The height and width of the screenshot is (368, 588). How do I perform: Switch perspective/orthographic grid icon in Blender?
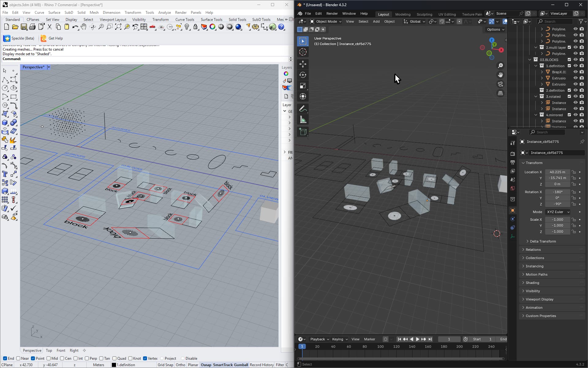point(500,93)
